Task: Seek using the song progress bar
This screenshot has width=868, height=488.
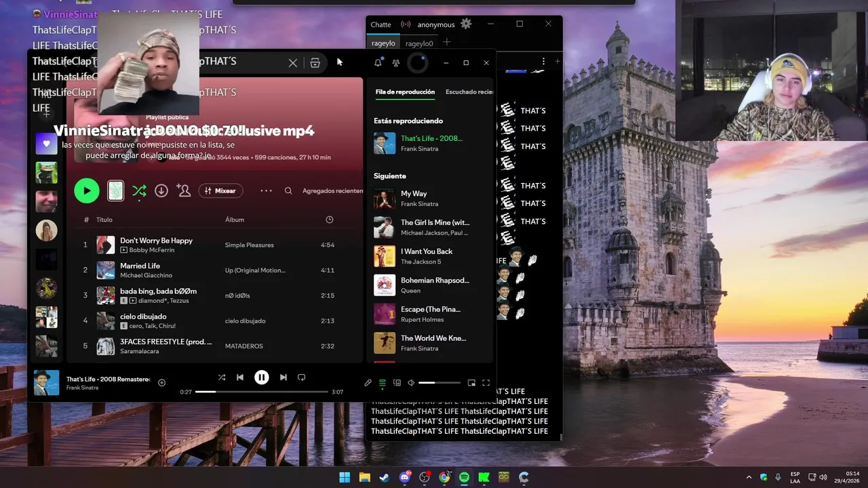Action: (x=262, y=392)
